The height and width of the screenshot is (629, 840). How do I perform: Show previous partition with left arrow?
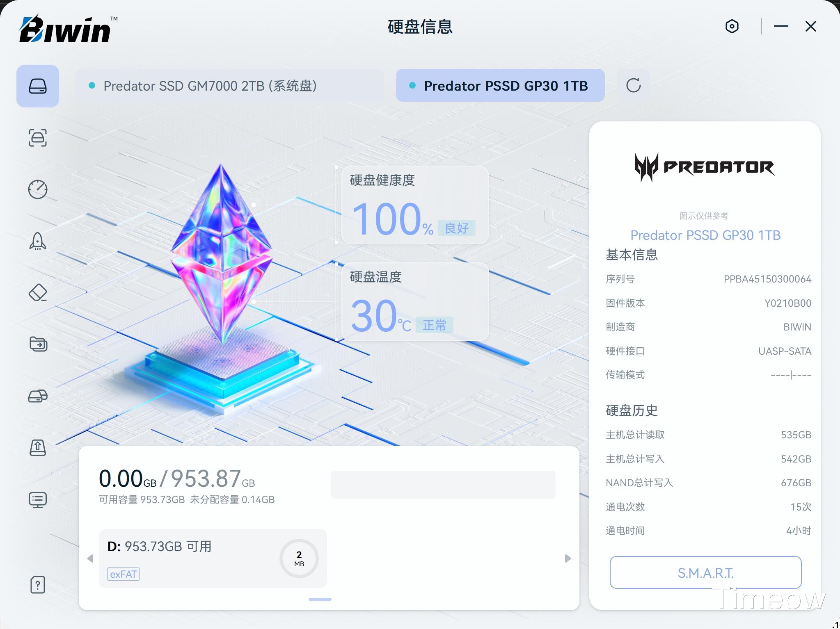click(90, 558)
